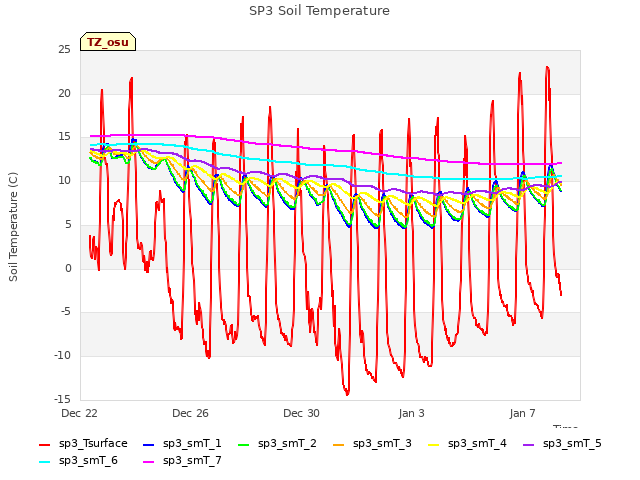Click the 0 y-axis tick label
Image resolution: width=640 pixels, height=480 pixels.
pos(68,268)
